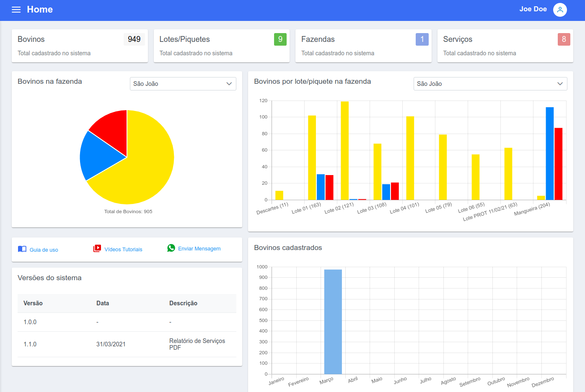Viewport: 585px width, 392px height.
Task: Click the user avatar icon
Action: pyautogui.click(x=560, y=10)
